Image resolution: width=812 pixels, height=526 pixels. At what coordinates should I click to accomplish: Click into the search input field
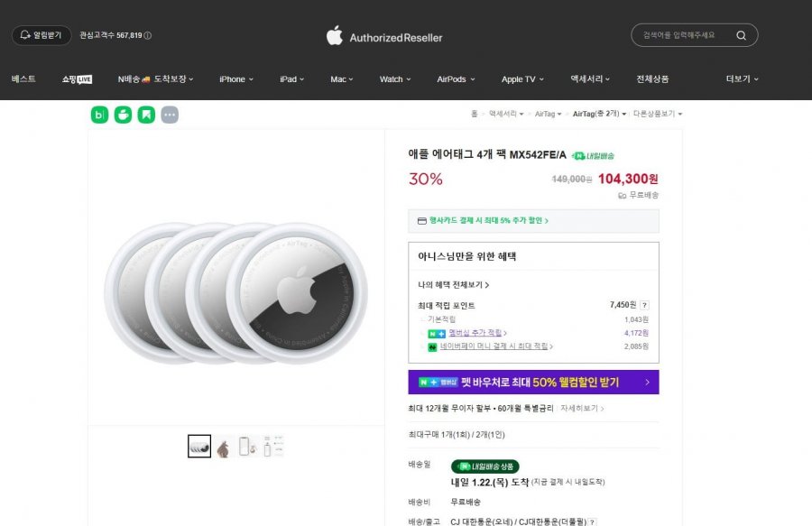point(681,35)
